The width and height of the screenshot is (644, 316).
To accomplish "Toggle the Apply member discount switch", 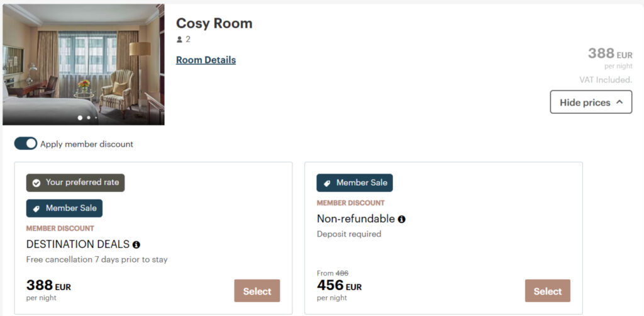I will point(26,144).
